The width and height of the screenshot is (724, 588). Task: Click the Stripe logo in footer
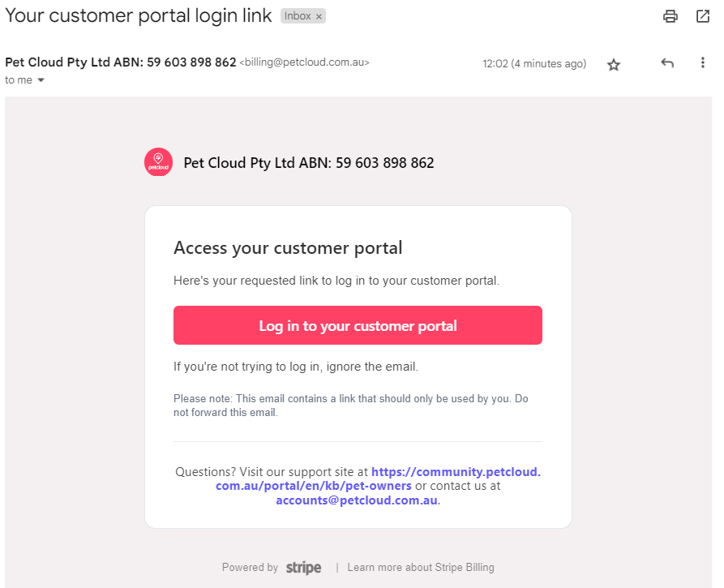(303, 568)
